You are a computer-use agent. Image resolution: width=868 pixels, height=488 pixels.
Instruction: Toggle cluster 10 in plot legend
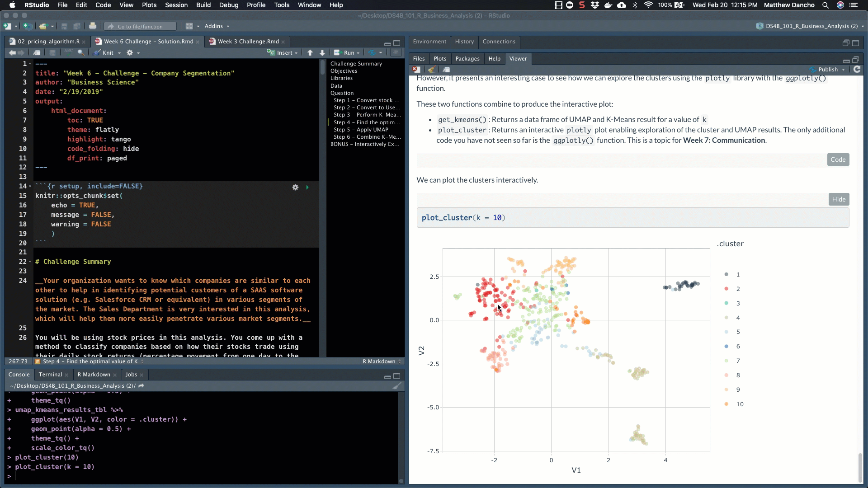(734, 404)
